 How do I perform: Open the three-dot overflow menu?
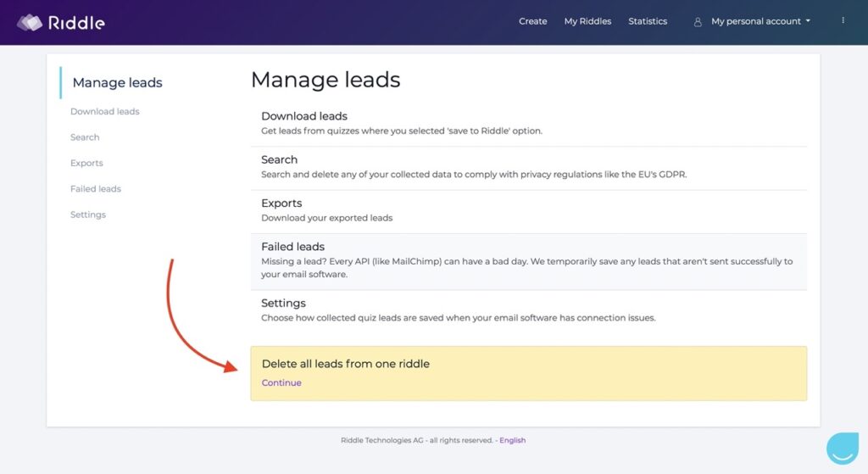[843, 20]
